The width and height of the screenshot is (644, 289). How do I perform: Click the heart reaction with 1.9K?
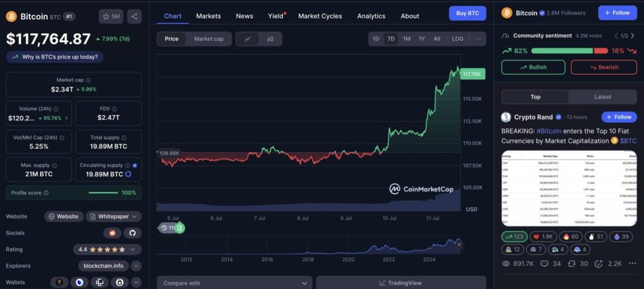[543, 236]
